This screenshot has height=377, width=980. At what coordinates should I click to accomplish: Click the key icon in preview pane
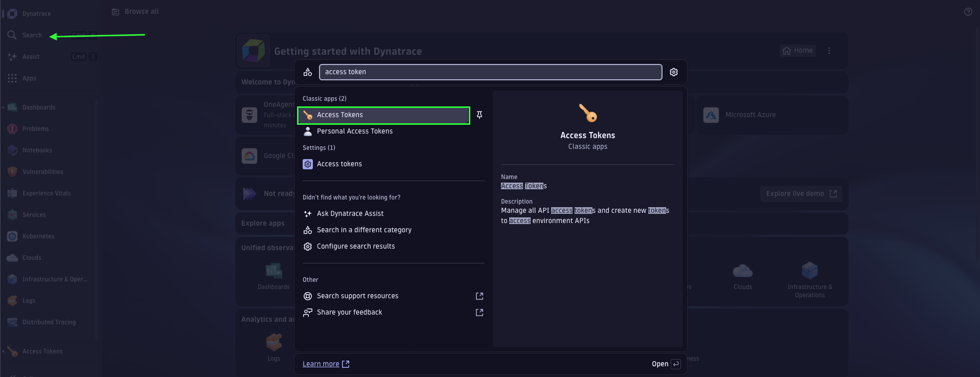click(x=588, y=113)
